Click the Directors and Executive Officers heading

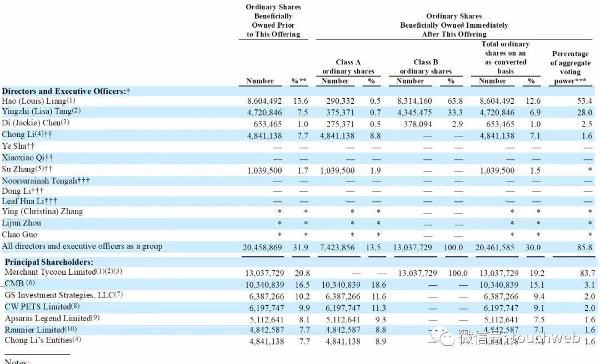point(66,92)
